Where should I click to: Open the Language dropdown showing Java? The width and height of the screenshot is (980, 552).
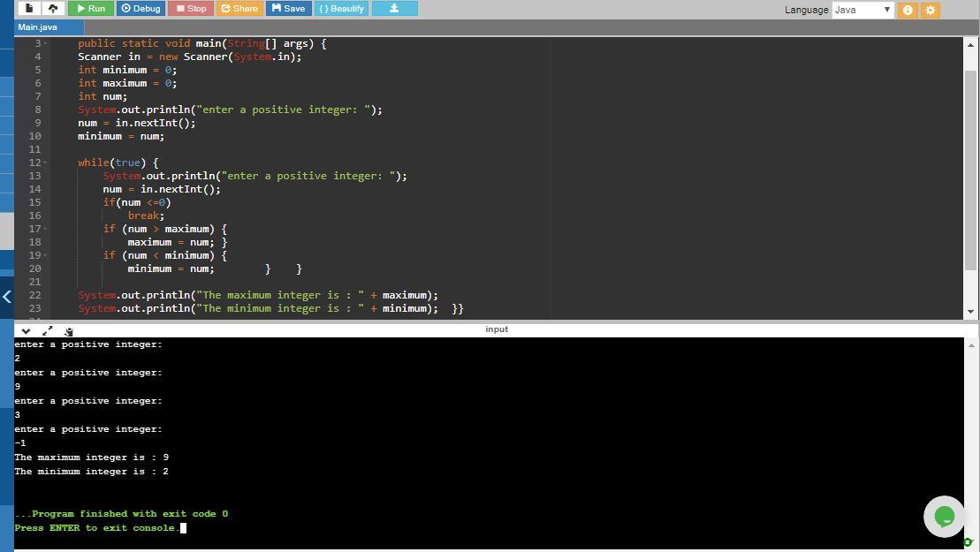pos(862,10)
